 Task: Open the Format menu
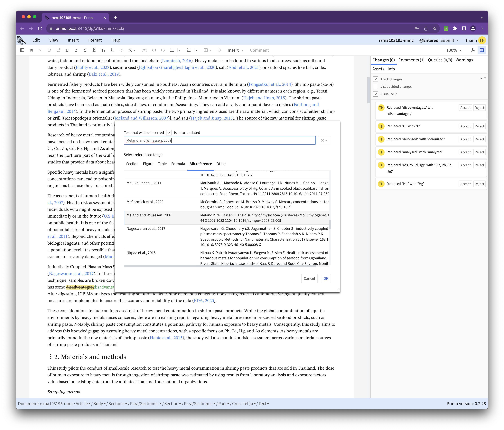[x=95, y=40]
